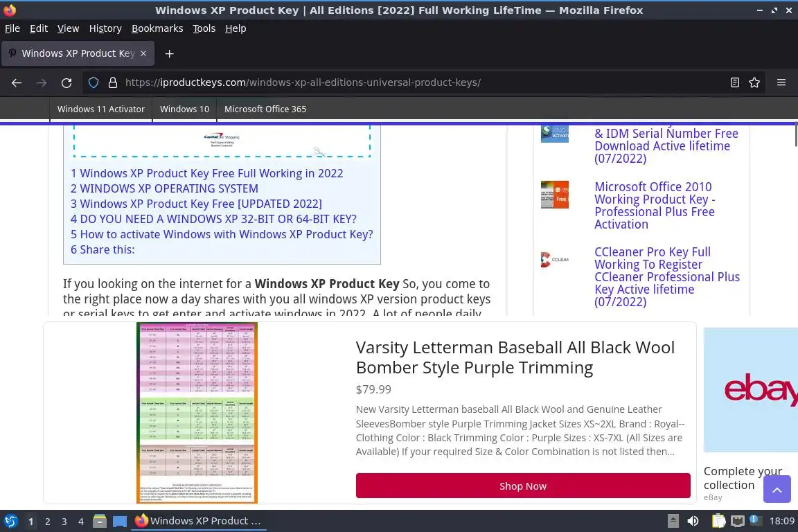Viewport: 798px width, 532px height.
Task: Click the site security padlock icon
Action: (113, 82)
